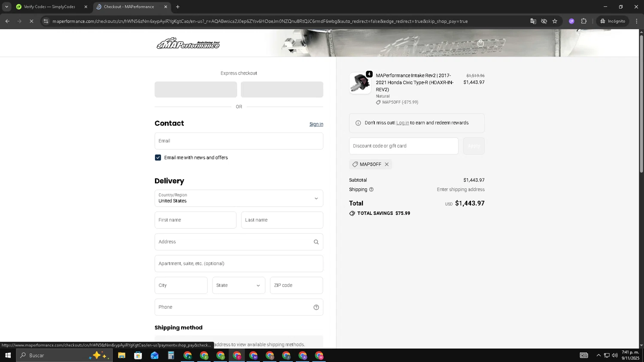This screenshot has height=362, width=644.
Task: Click the right express checkout placeholder button
Action: [282, 90]
